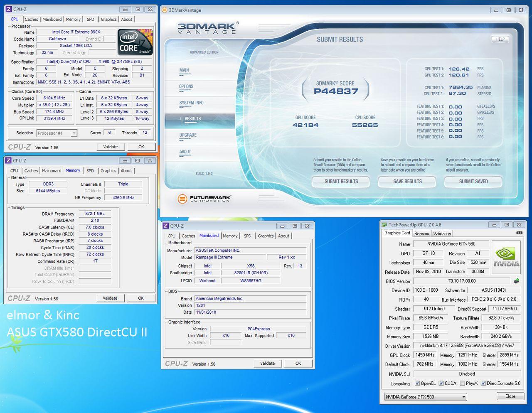Viewport: 532px width, 413px height.
Task: Click Validate in CPU-Z Mainboard window
Action: click(x=267, y=363)
